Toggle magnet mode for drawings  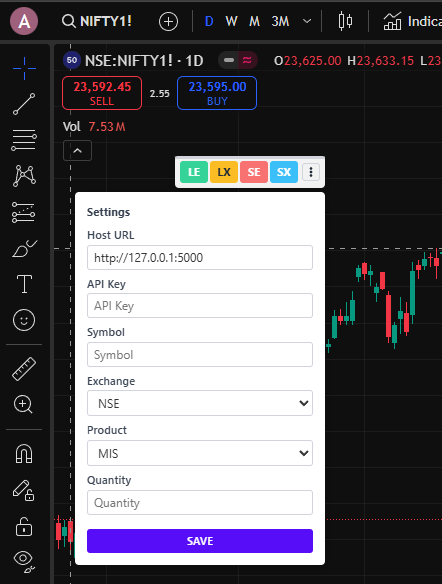pyautogui.click(x=24, y=454)
